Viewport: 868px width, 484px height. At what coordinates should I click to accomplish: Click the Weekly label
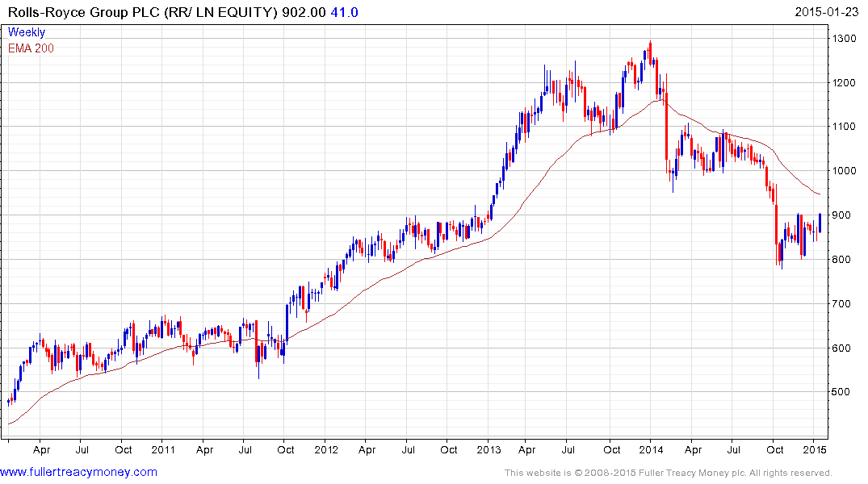coord(27,32)
